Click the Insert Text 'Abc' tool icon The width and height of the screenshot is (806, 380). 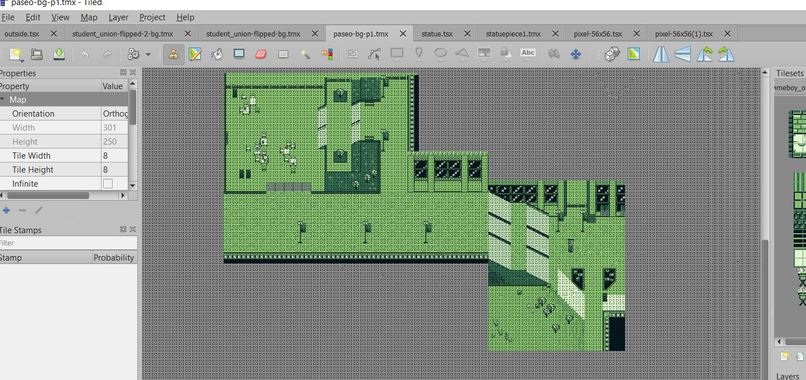click(528, 52)
